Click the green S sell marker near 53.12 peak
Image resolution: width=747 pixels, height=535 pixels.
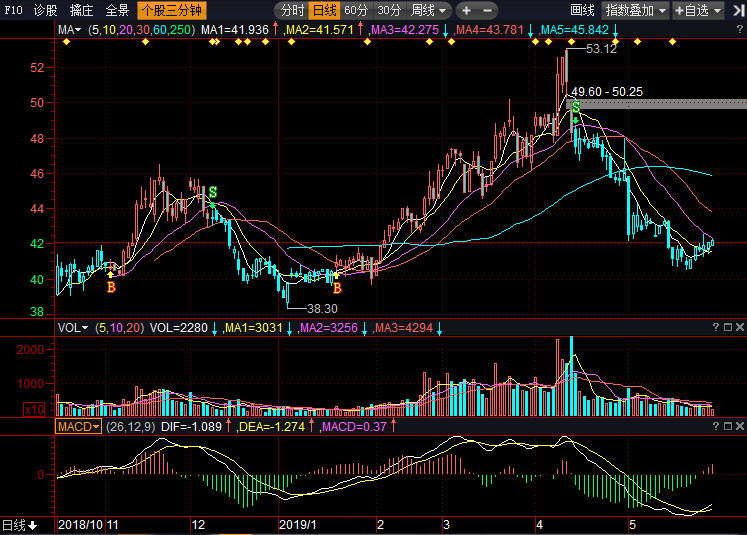(576, 107)
